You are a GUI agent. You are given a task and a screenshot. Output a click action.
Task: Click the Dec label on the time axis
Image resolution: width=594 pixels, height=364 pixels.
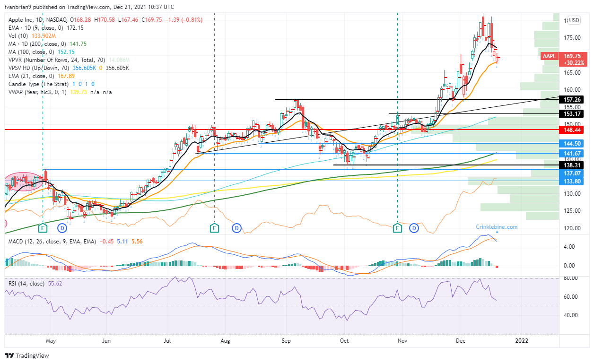click(x=461, y=340)
